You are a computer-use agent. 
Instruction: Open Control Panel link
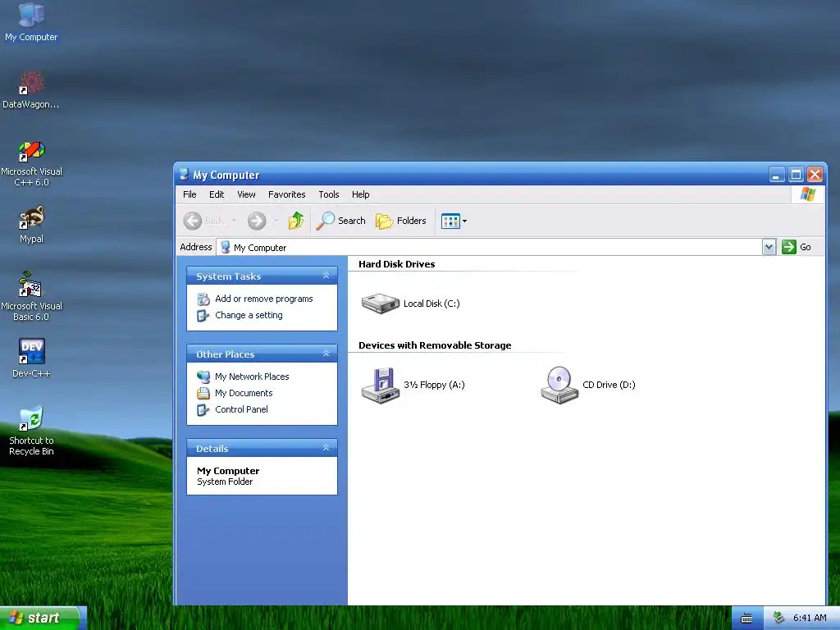pyautogui.click(x=241, y=409)
